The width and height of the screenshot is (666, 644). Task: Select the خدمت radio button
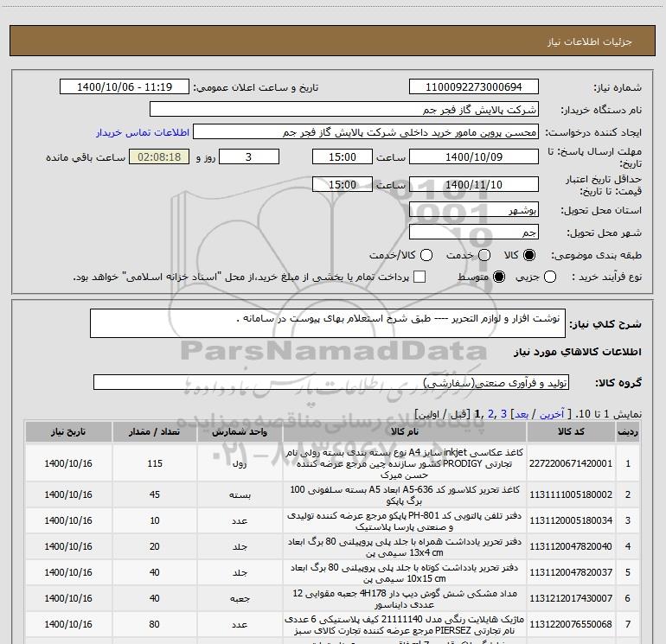coord(484,255)
